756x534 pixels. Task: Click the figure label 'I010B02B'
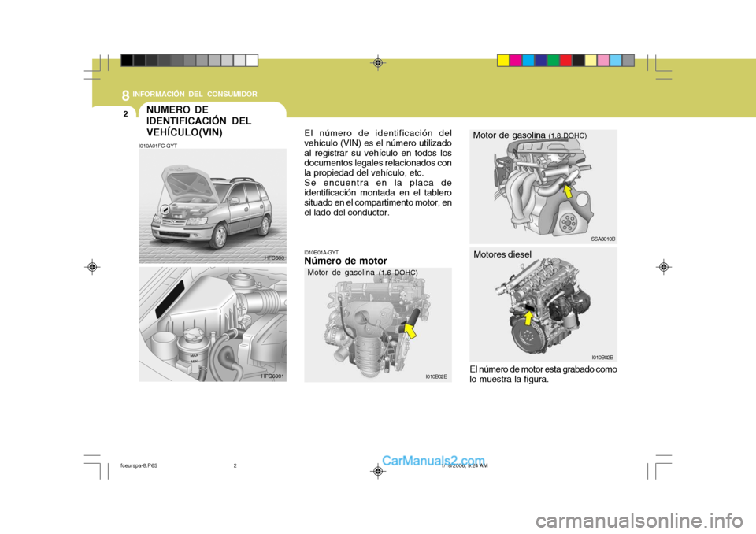[x=602, y=358]
